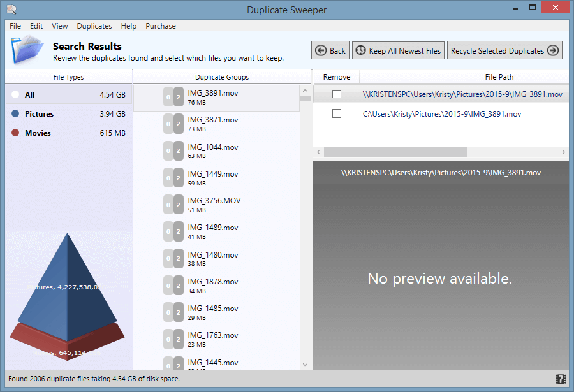
Task: Click the Search Results folder icon
Action: click(x=26, y=50)
